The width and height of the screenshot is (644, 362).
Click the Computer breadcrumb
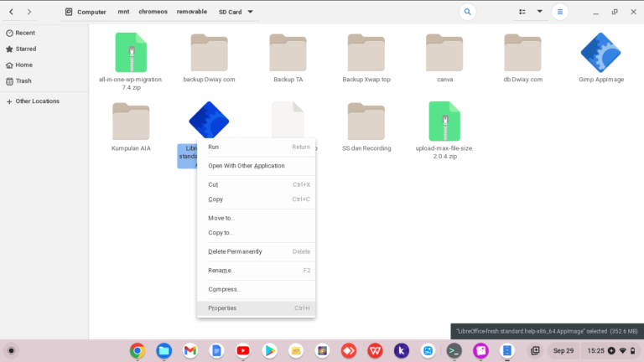click(86, 12)
